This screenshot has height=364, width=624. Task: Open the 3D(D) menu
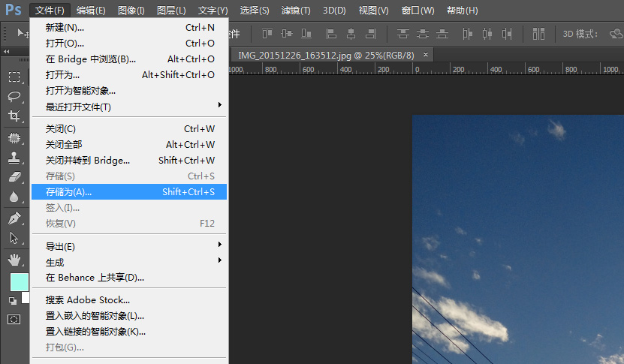point(334,11)
